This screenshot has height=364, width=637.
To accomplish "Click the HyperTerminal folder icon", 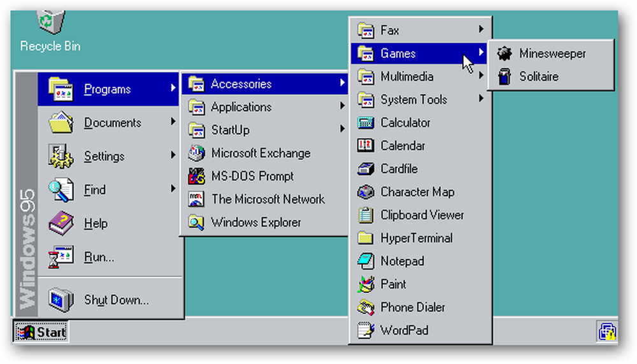I will pyautogui.click(x=366, y=238).
